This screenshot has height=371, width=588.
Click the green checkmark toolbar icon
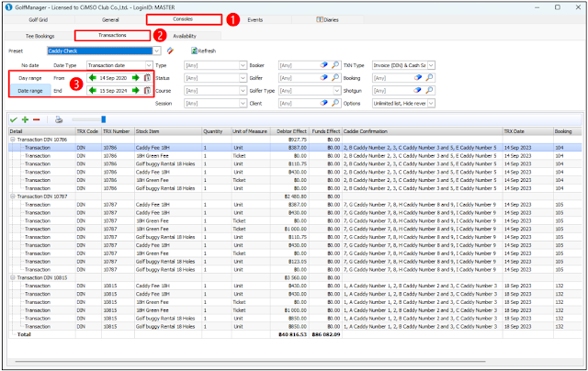point(14,120)
